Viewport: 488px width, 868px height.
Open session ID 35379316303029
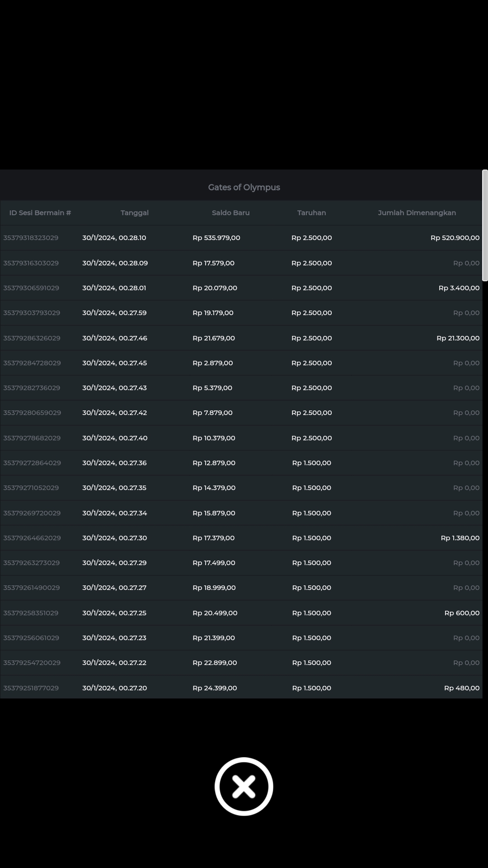pyautogui.click(x=31, y=263)
